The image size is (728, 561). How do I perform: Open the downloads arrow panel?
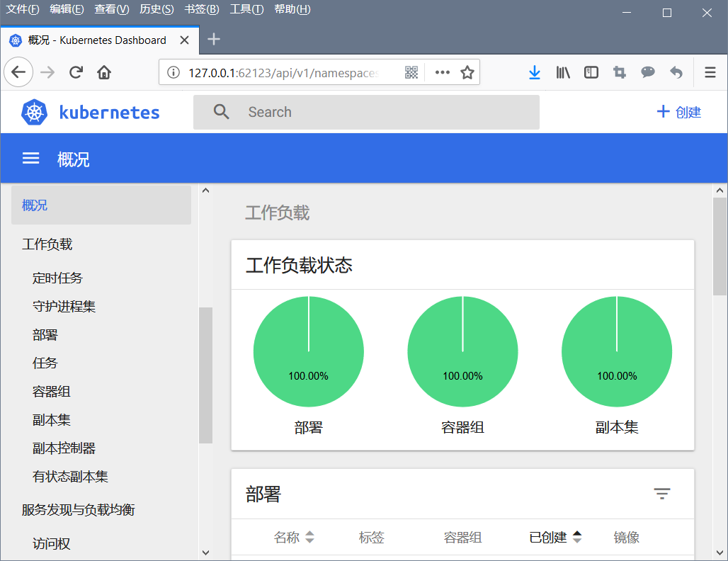click(535, 72)
